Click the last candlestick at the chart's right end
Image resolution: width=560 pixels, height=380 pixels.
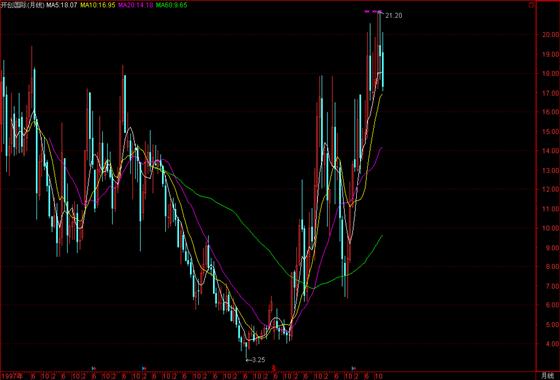click(x=383, y=61)
